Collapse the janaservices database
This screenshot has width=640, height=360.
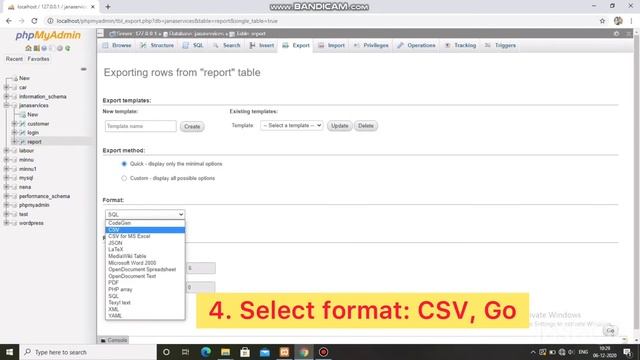[6, 106]
